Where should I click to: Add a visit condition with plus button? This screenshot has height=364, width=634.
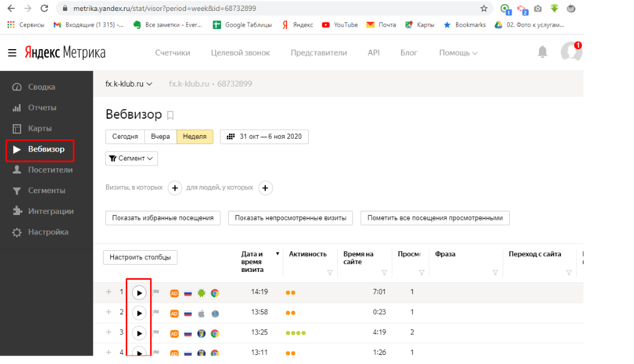click(x=174, y=188)
